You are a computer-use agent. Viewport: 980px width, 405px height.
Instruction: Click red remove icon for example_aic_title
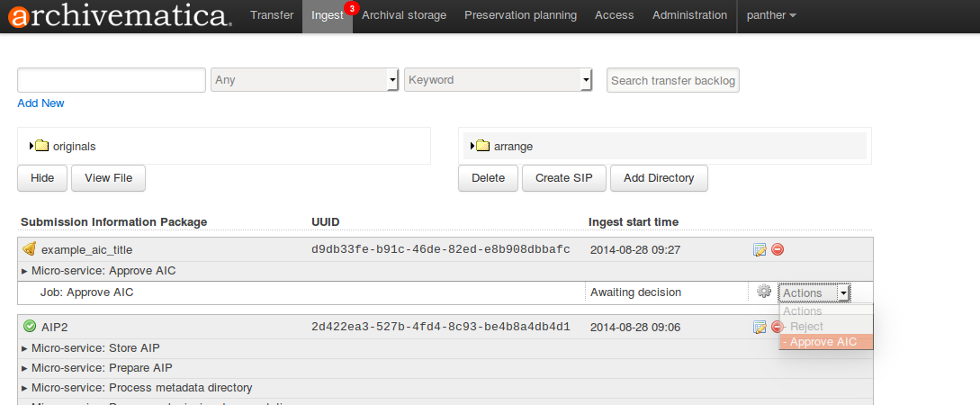777,249
